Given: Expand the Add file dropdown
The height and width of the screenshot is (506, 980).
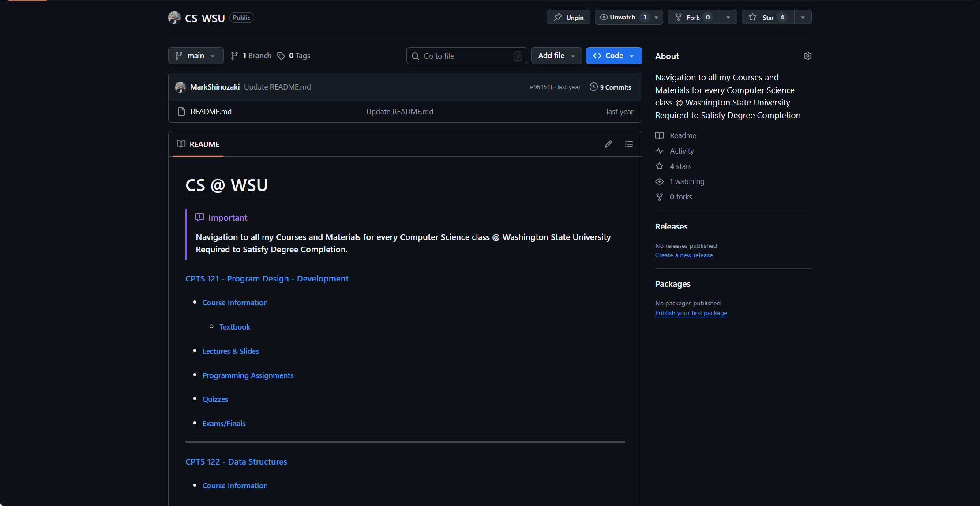Looking at the screenshot, I should click(x=556, y=56).
